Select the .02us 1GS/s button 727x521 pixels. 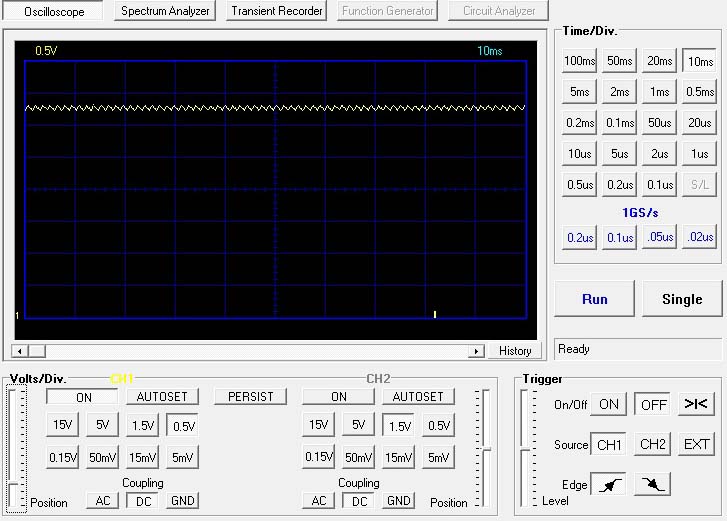(x=700, y=237)
